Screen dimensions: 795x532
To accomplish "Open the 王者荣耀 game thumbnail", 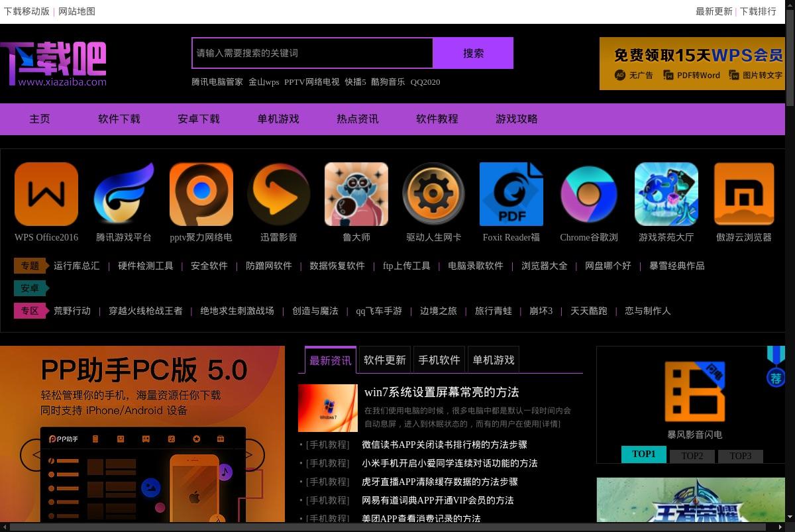I will 690,500.
